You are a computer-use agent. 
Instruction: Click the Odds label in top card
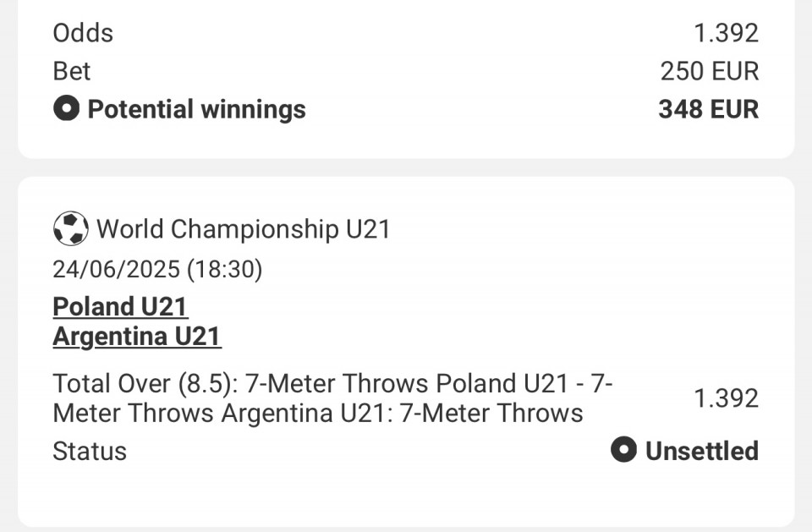pos(83,33)
